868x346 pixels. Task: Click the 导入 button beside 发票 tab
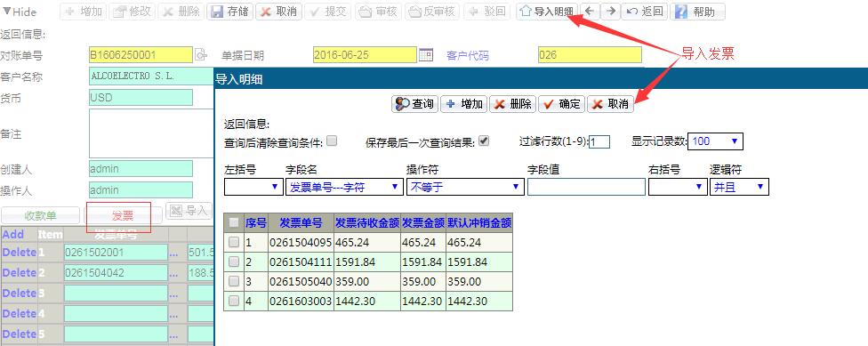[189, 211]
